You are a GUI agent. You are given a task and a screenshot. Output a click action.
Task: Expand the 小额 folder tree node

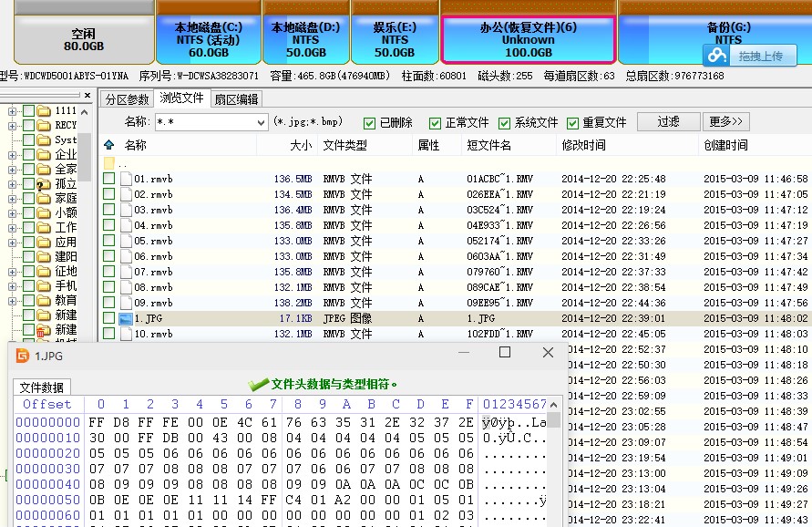(13, 213)
